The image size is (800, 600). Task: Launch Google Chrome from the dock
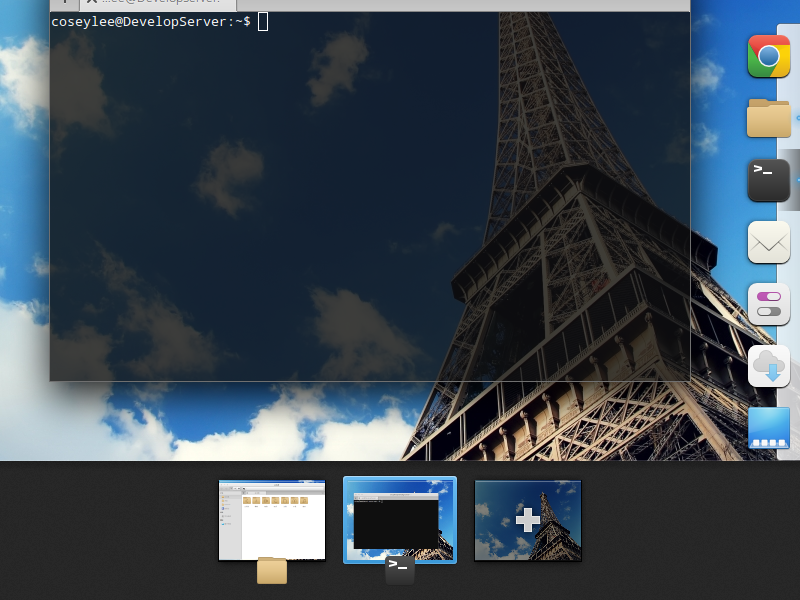tap(768, 56)
